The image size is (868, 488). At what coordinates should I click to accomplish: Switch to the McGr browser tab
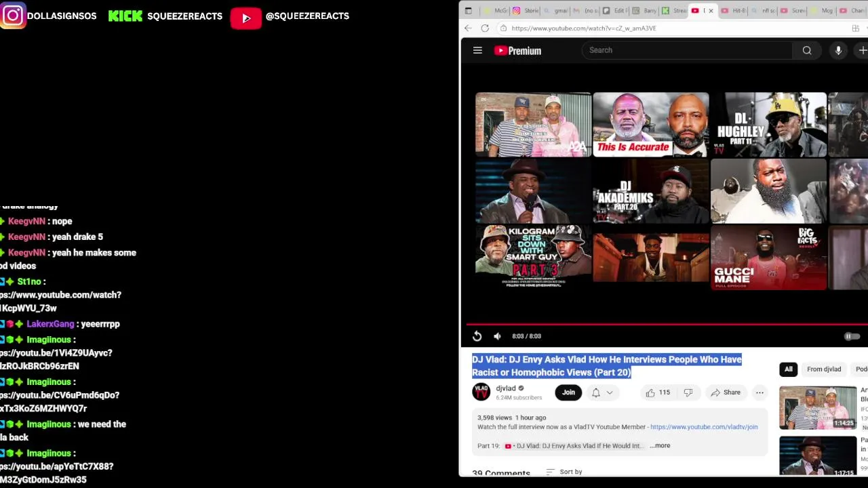pyautogui.click(x=495, y=11)
